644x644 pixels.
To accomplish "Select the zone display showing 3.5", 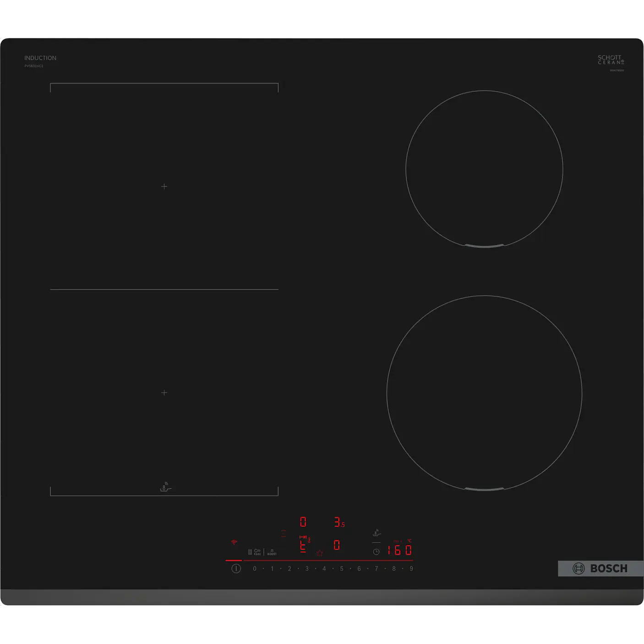I will click(x=339, y=522).
